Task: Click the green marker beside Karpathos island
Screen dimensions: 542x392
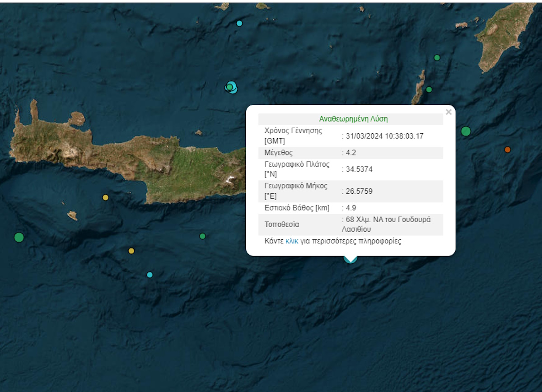Action: pyautogui.click(x=429, y=89)
